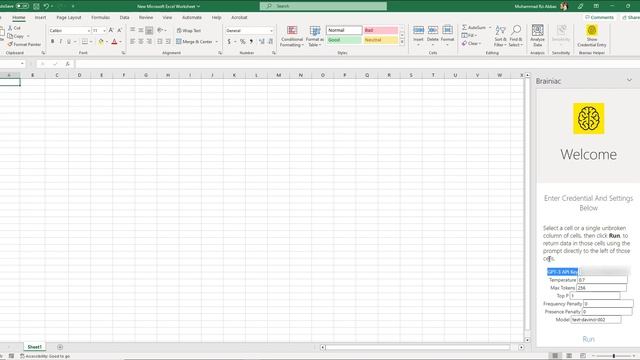
Task: Open the font size dropdown
Action: tap(104, 31)
